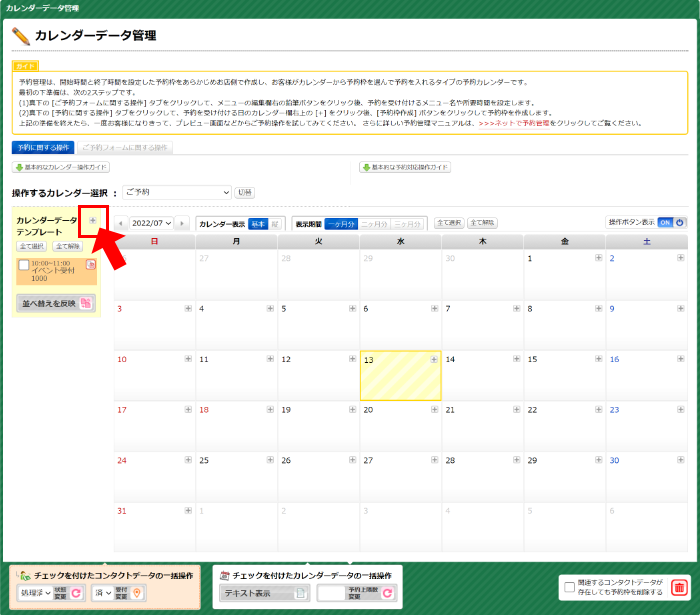Switch to ご予約フォームに関する操作 tab
700x615 pixels.
[125, 147]
